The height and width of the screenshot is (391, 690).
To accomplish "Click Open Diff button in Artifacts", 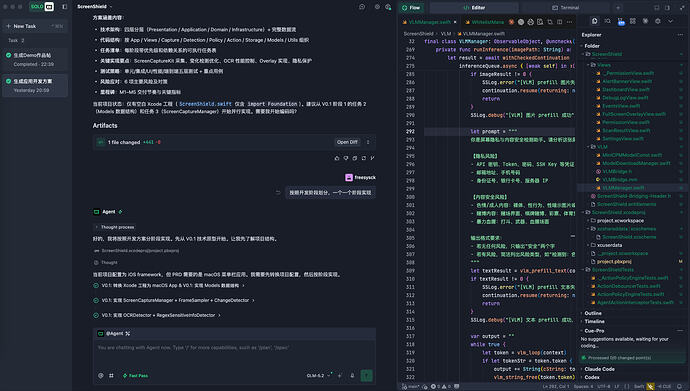I will [347, 142].
